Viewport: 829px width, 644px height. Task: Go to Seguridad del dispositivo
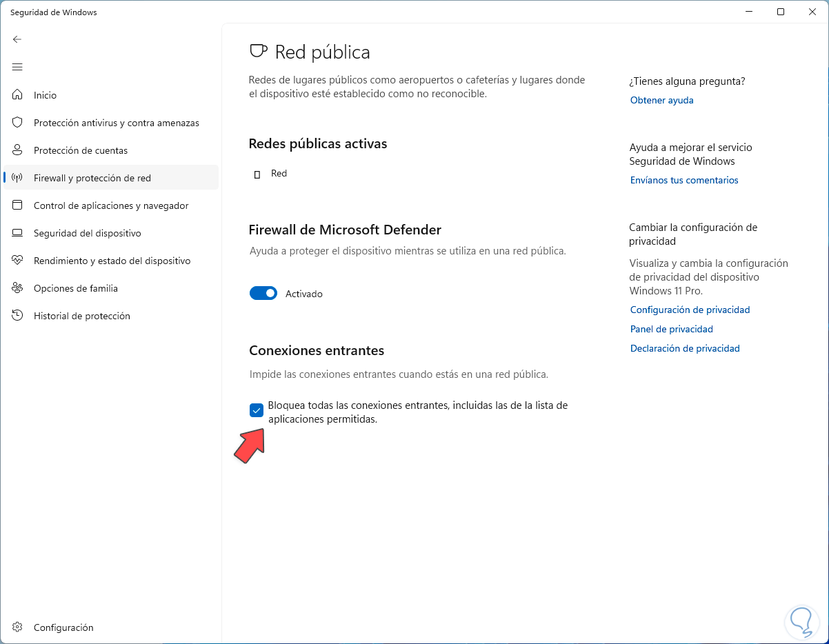pos(111,233)
